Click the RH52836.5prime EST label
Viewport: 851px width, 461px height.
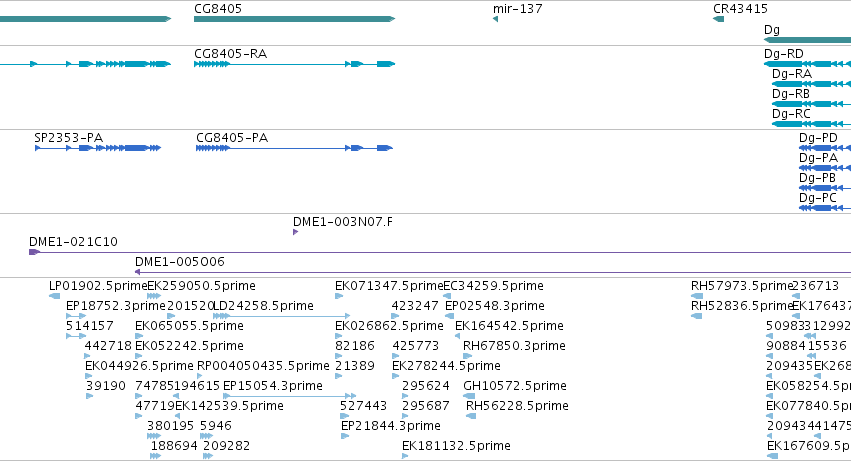pos(742,306)
